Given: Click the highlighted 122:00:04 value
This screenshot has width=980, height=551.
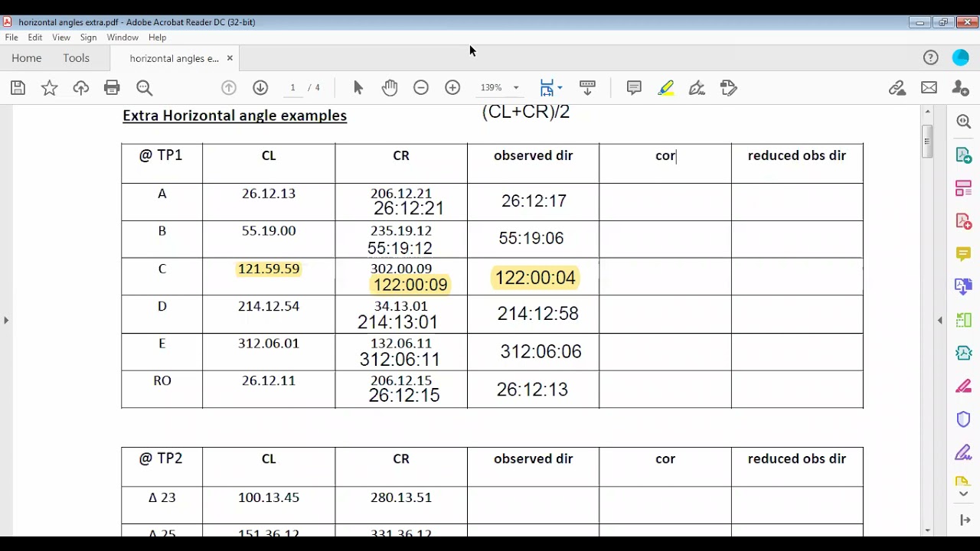Looking at the screenshot, I should pyautogui.click(x=534, y=278).
